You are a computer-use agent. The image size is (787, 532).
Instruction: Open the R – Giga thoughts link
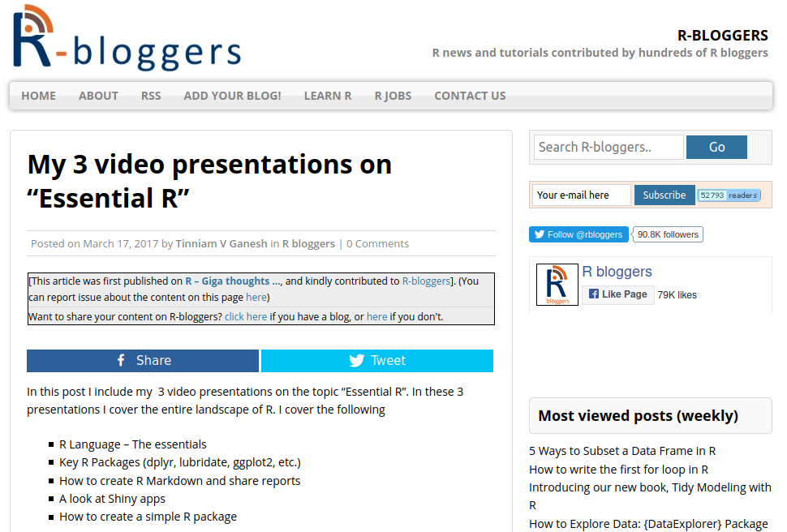(233, 281)
